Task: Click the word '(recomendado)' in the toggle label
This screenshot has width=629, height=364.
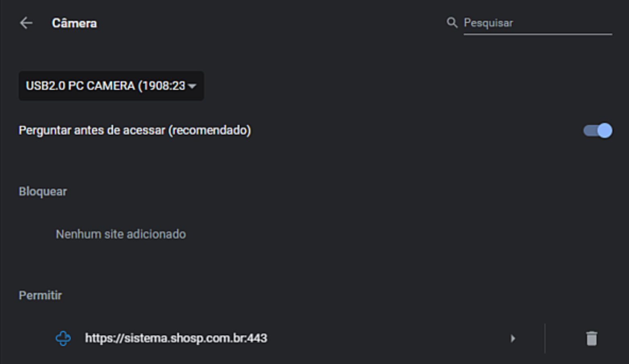Action: pos(209,130)
